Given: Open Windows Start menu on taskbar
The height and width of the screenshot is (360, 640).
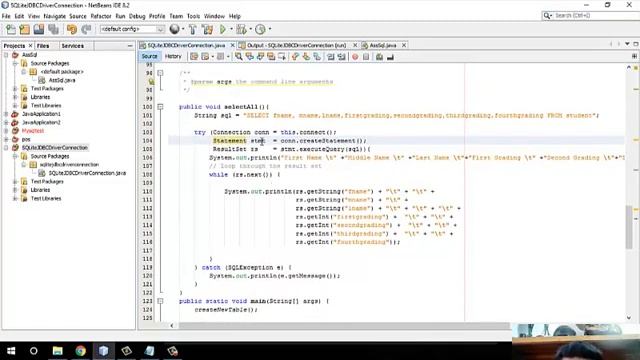Looking at the screenshot, I should tap(11, 351).
